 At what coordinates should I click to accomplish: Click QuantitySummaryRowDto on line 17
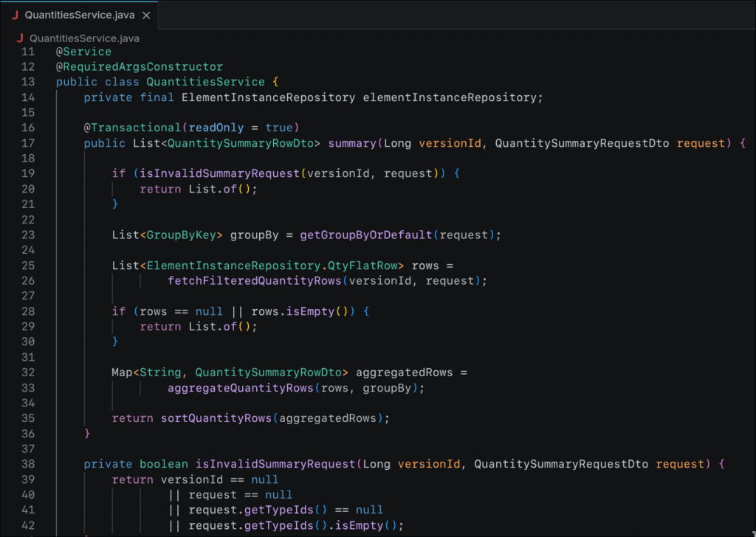(x=241, y=143)
